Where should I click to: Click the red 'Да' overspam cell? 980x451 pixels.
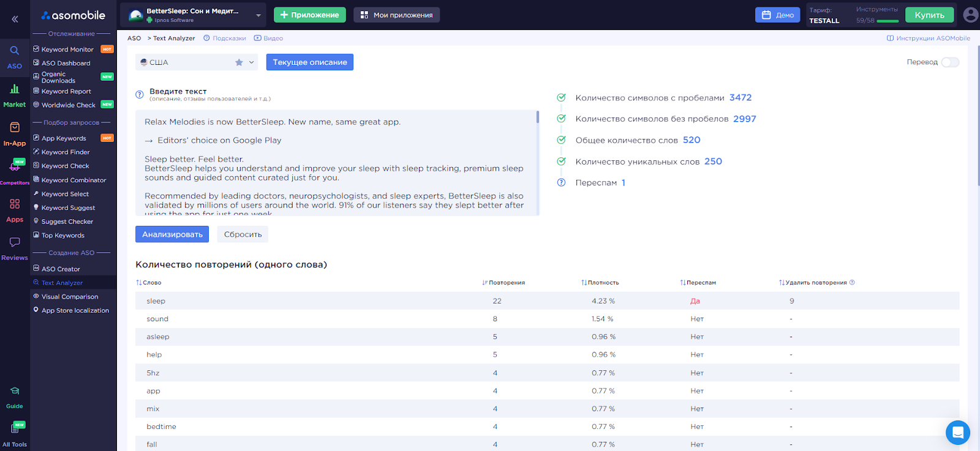coord(695,301)
